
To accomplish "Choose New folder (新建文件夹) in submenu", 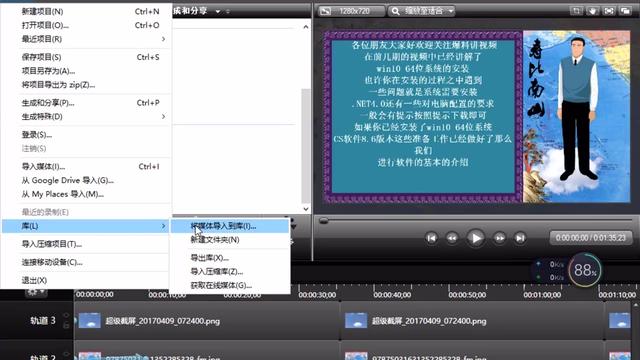I will tap(230, 240).
